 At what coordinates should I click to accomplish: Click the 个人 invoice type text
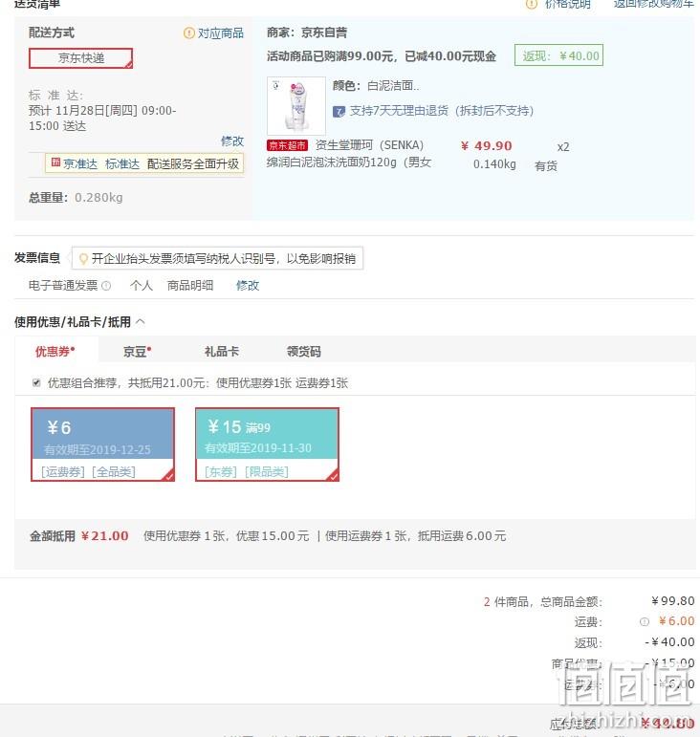[x=141, y=285]
